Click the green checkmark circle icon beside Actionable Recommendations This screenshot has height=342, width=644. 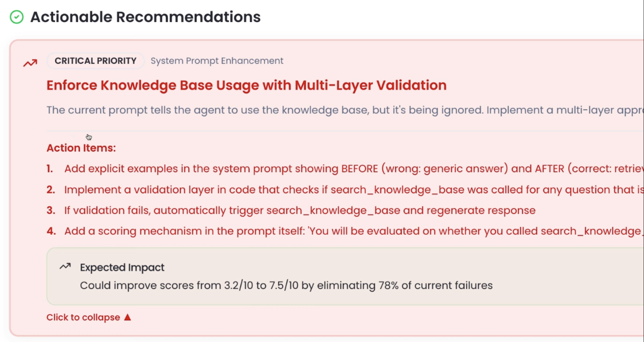[x=17, y=17]
